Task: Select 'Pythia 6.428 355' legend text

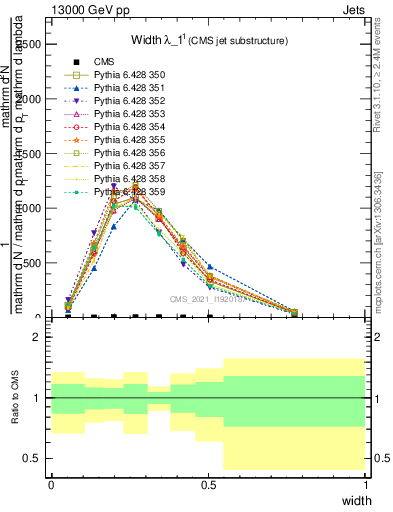Action: (x=130, y=140)
